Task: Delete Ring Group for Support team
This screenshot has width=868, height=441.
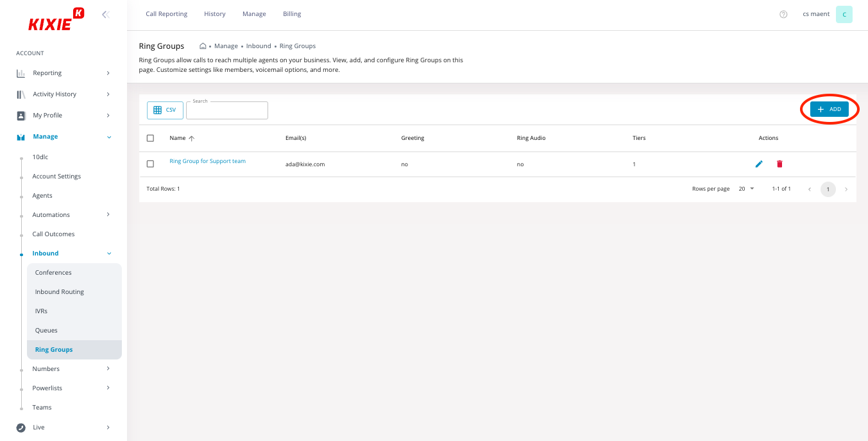Action: point(779,164)
